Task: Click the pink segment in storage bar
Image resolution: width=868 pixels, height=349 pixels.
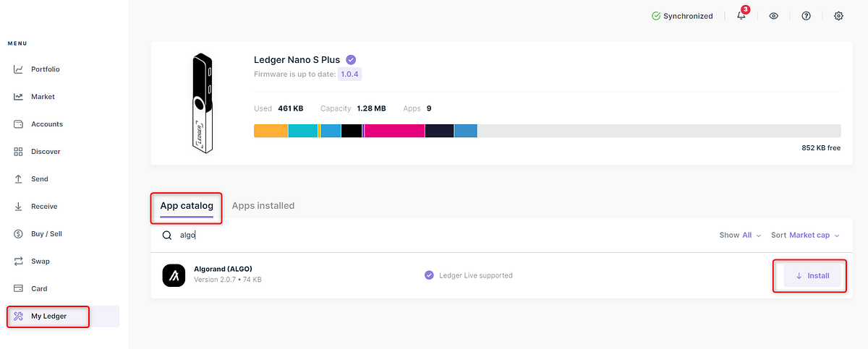Action: [394, 131]
